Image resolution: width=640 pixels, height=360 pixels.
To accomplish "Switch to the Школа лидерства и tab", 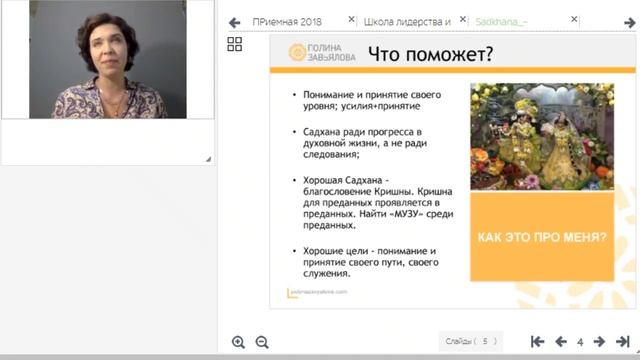I will [407, 22].
